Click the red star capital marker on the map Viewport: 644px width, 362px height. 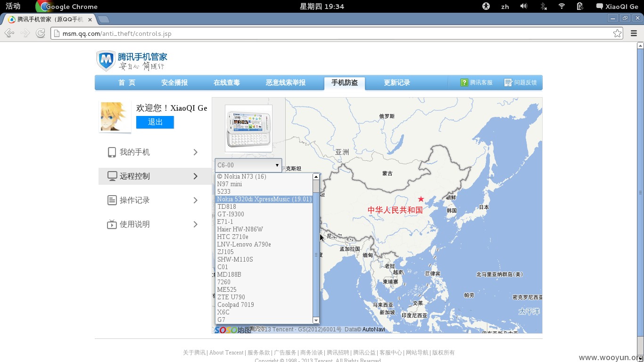pos(421,199)
